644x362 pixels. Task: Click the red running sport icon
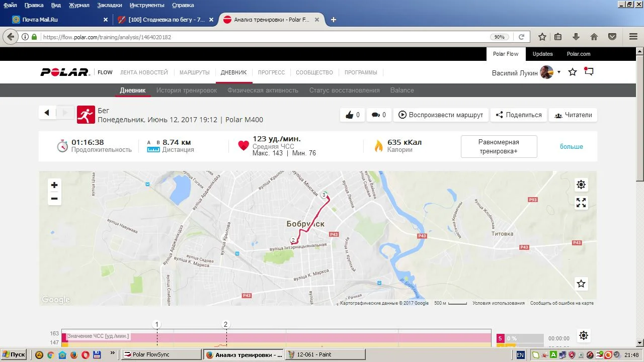[86, 115]
